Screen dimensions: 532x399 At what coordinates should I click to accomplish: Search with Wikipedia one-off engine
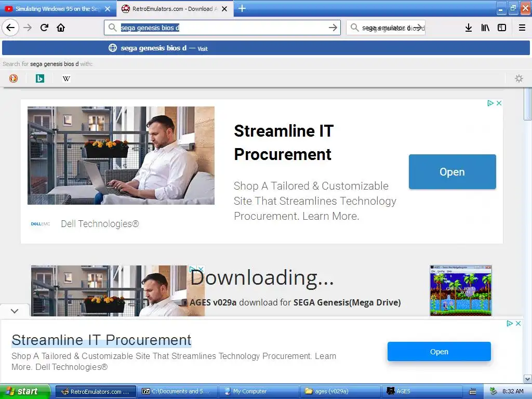pyautogui.click(x=66, y=78)
